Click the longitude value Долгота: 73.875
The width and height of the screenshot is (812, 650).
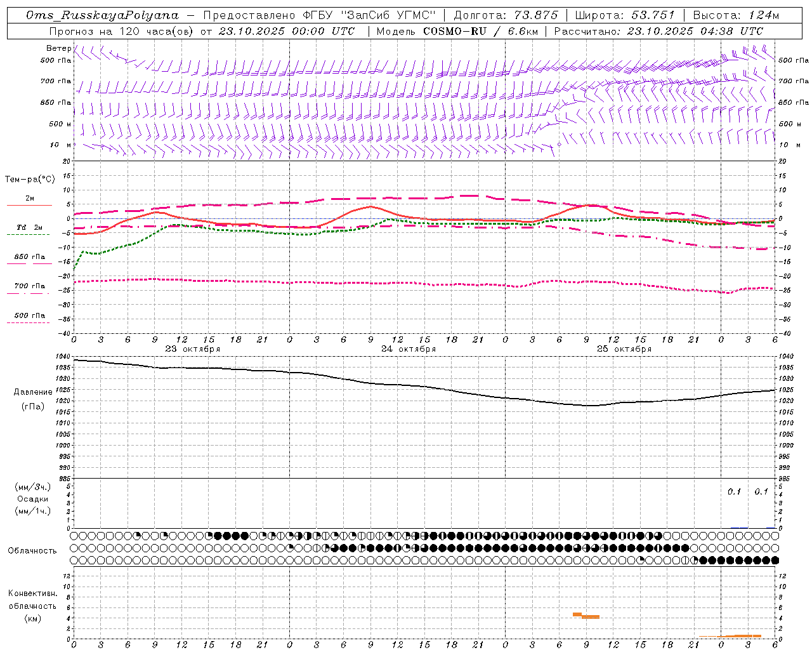pyautogui.click(x=506, y=15)
